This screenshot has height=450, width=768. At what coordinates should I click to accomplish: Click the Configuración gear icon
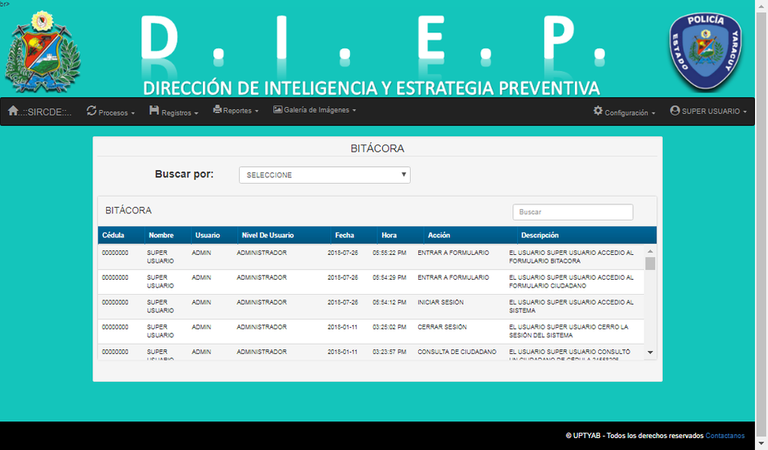click(598, 111)
